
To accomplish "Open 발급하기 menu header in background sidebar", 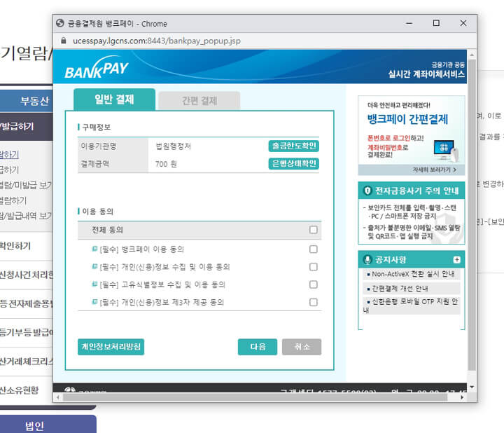I will click(x=27, y=126).
